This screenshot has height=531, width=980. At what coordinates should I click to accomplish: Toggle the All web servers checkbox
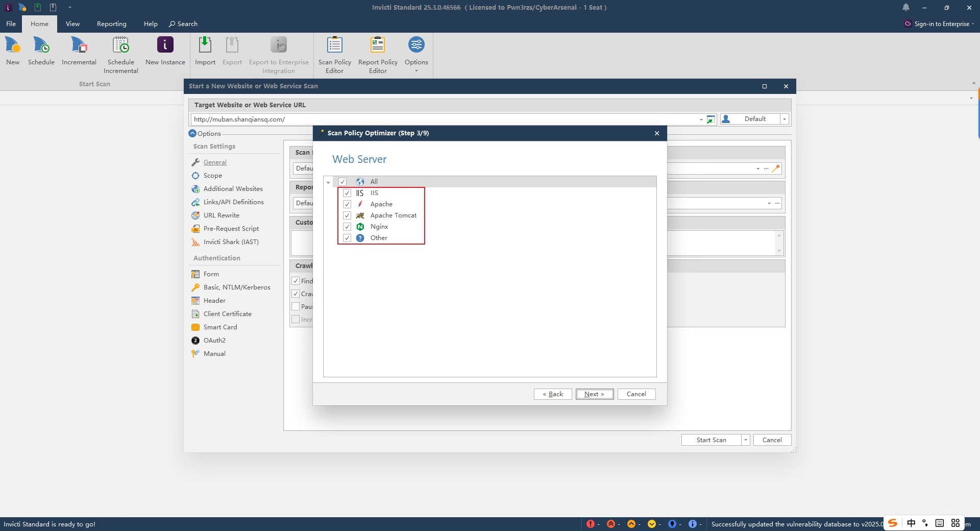pyautogui.click(x=342, y=182)
